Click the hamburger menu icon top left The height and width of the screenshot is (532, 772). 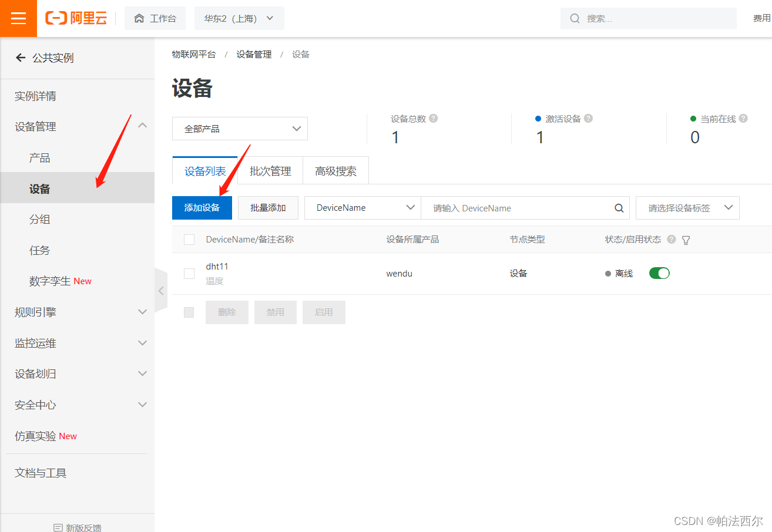coord(18,18)
